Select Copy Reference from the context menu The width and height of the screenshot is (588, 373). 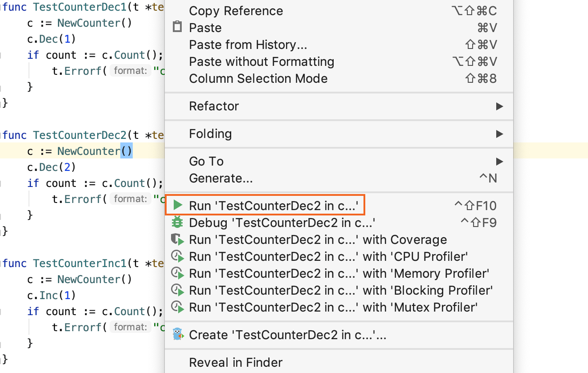(236, 11)
